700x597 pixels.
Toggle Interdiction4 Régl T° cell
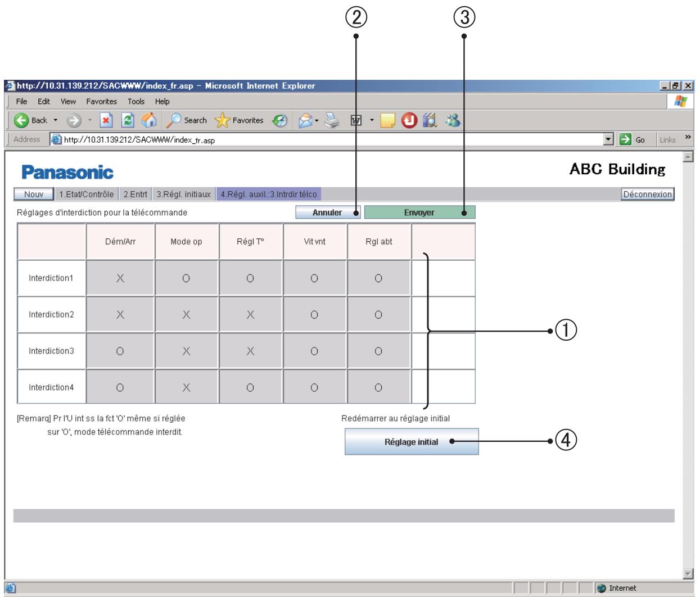(251, 387)
